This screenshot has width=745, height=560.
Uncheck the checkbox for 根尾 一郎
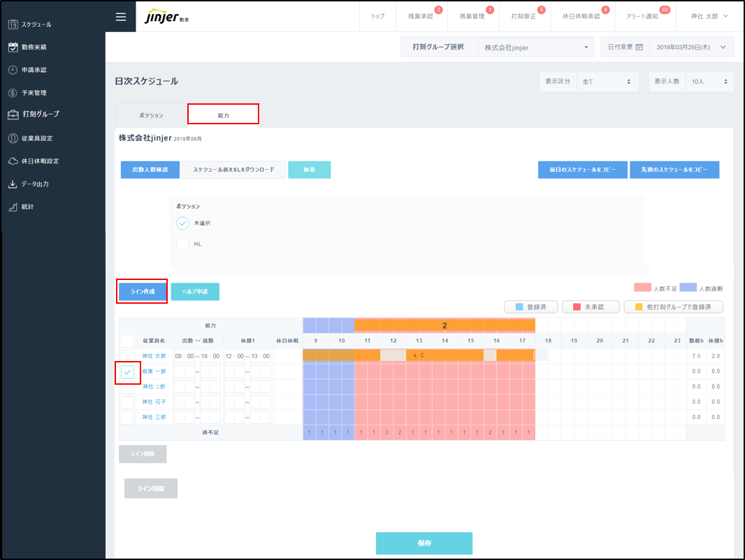pyautogui.click(x=127, y=372)
